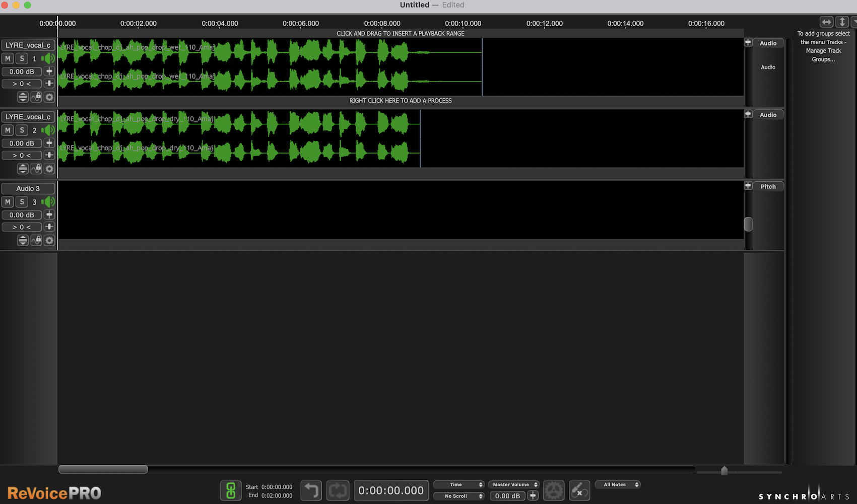Open track 2 pan slider icon
Image resolution: width=857 pixels, height=504 pixels.
pos(49,155)
